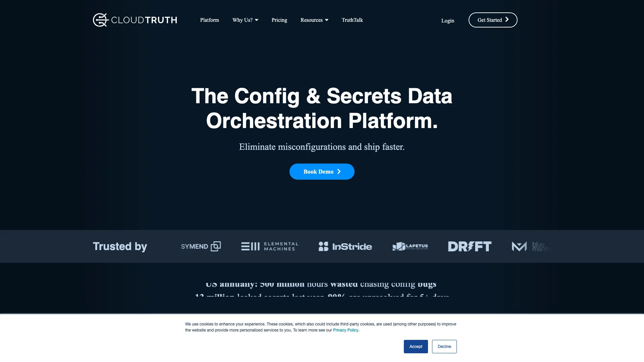
Task: Scroll down to stats section
Action: coord(322,290)
